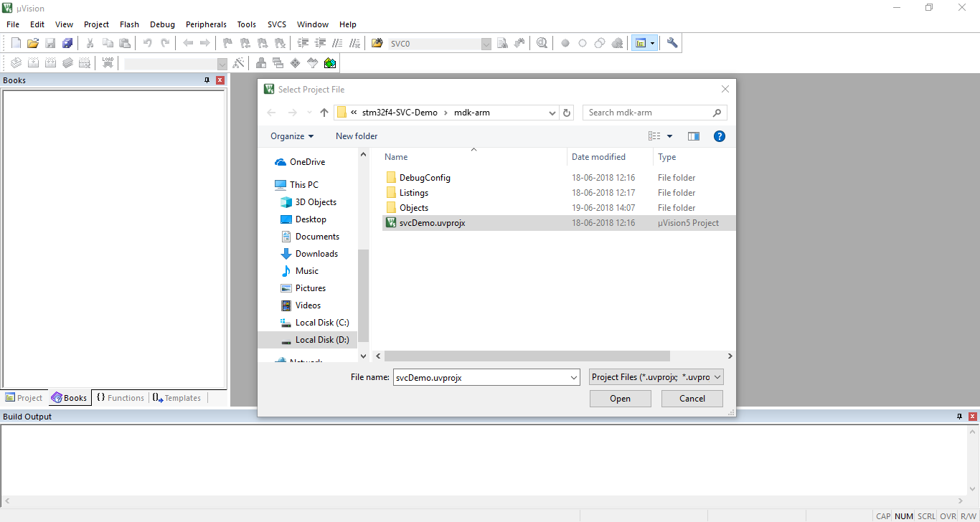Viewport: 980px width, 522px height.
Task: Cancel the Select Project File dialog
Action: pyautogui.click(x=692, y=399)
